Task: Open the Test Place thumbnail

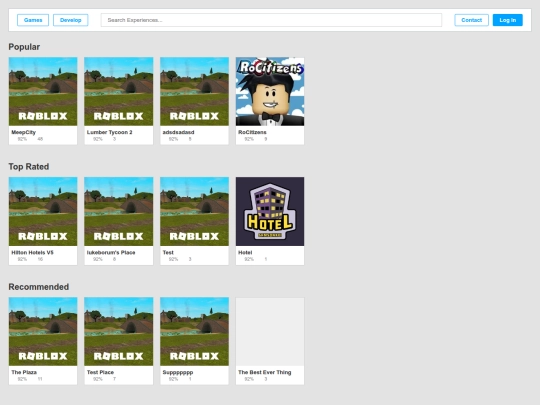Action: (119, 331)
